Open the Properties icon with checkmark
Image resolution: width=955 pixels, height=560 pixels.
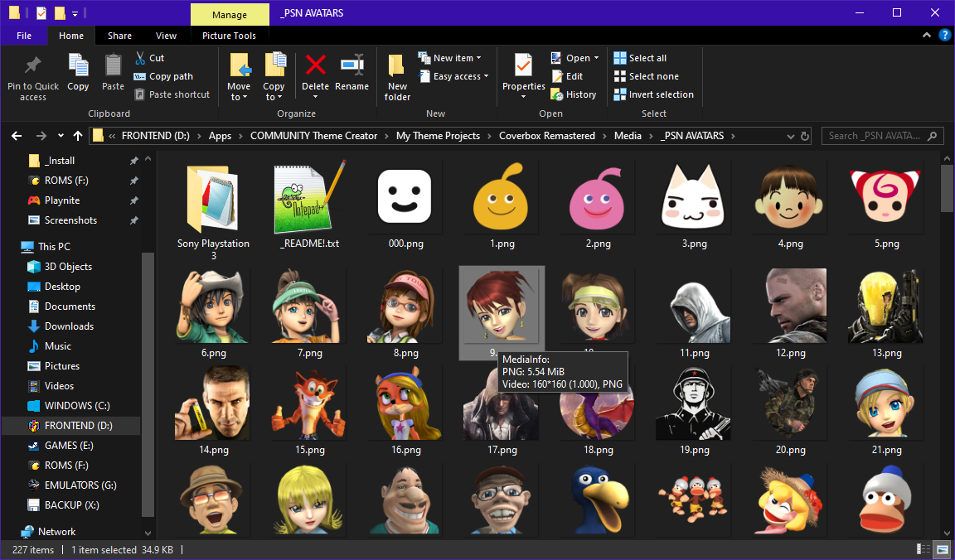[x=523, y=65]
